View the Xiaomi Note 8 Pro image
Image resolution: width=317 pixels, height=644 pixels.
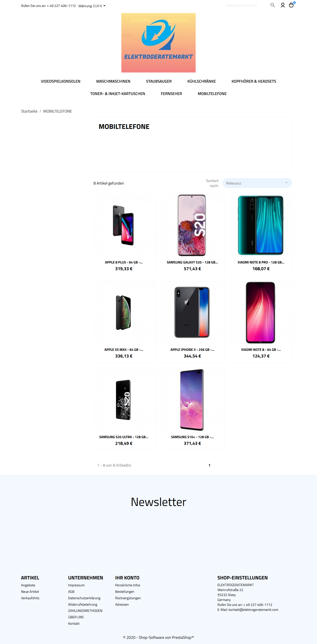point(261,225)
